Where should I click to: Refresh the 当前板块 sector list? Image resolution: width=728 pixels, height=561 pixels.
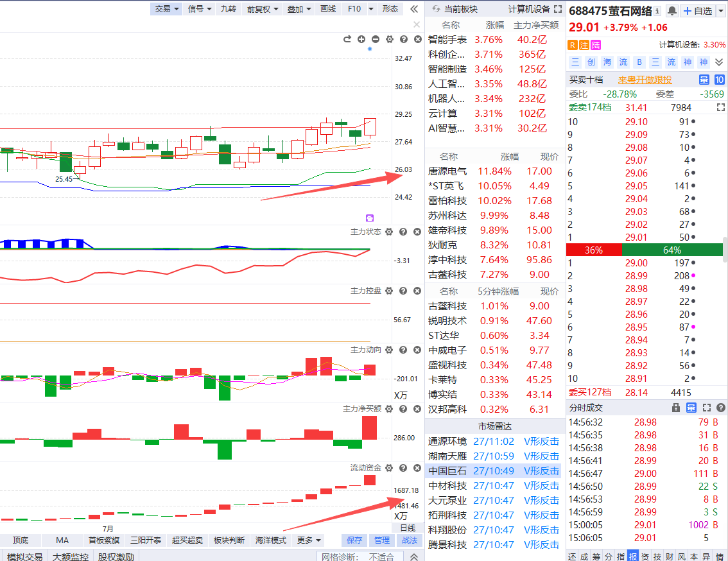click(x=435, y=9)
